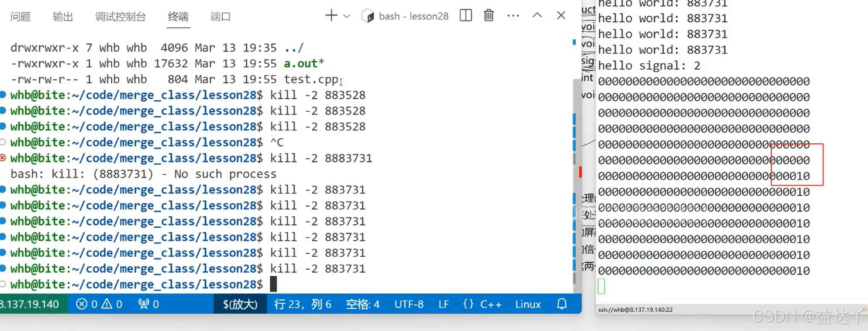Open terminal more actions ellipsis menu

(x=513, y=16)
